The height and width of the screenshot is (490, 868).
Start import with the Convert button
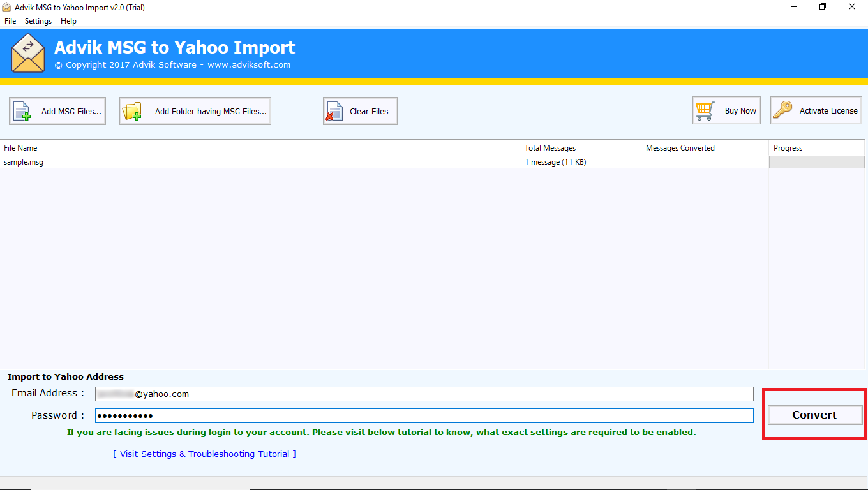(814, 415)
